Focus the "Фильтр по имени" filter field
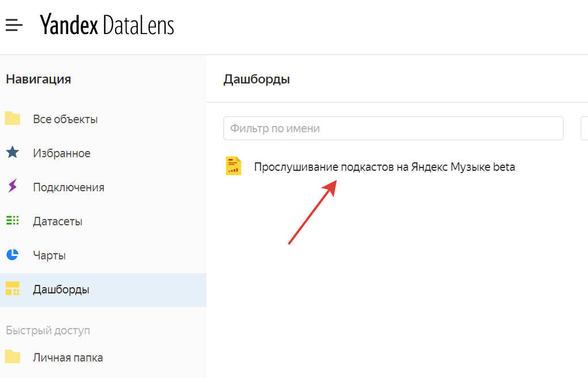The image size is (588, 378). (x=394, y=128)
